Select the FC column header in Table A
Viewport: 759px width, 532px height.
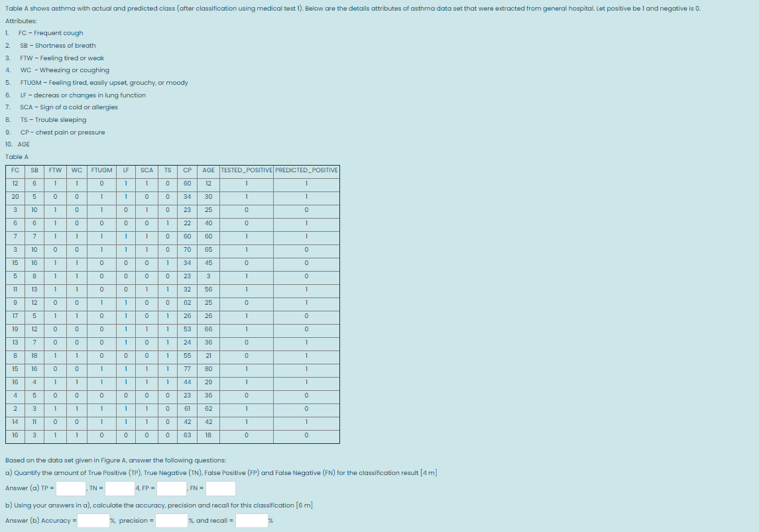(14, 170)
